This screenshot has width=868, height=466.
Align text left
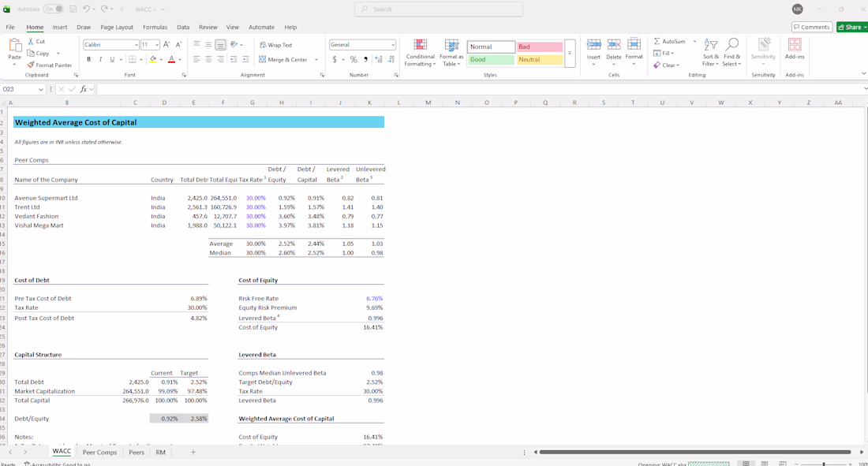(196, 59)
